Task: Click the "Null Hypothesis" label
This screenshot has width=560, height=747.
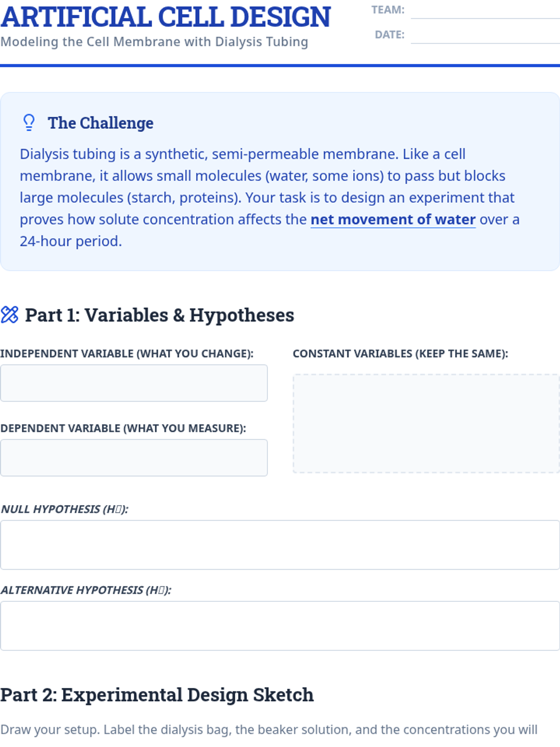Action: click(64, 509)
